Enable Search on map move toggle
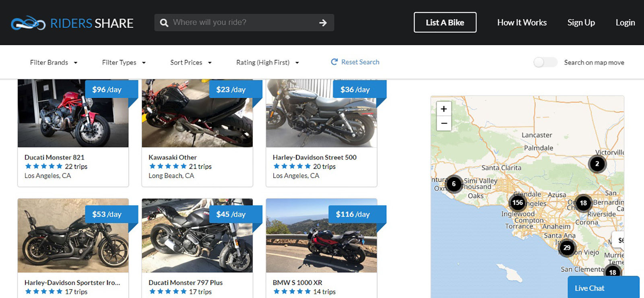Viewport: 644px width, 298px height. point(545,62)
